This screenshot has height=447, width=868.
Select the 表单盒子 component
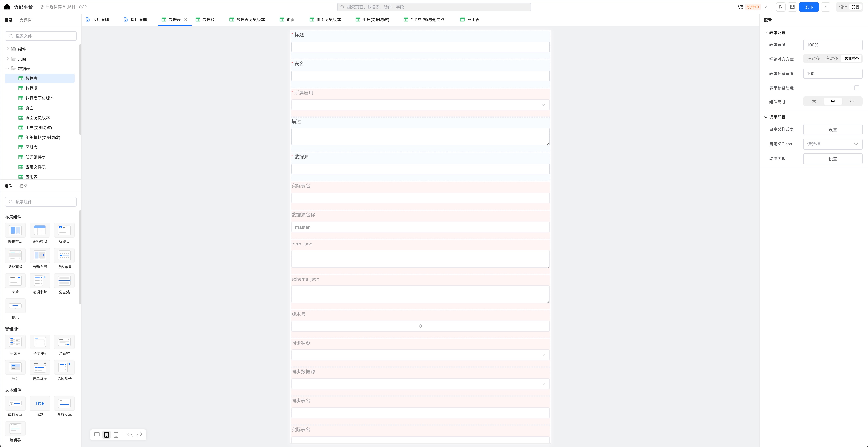tap(40, 370)
